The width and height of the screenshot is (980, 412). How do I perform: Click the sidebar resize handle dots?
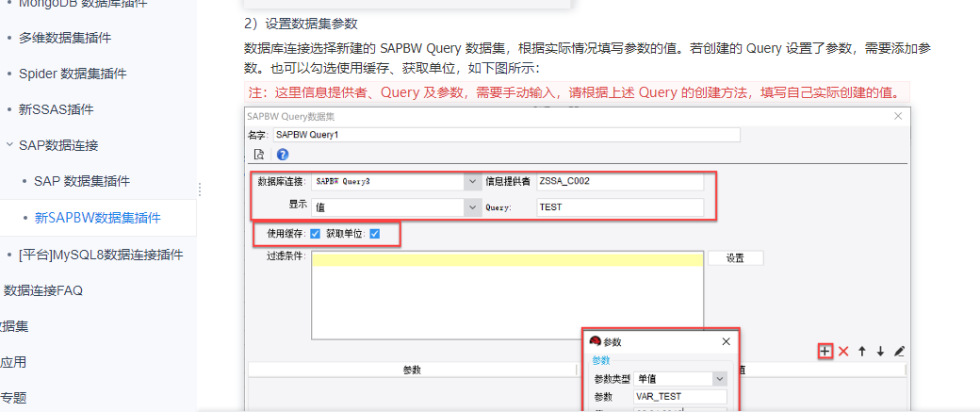200,189
